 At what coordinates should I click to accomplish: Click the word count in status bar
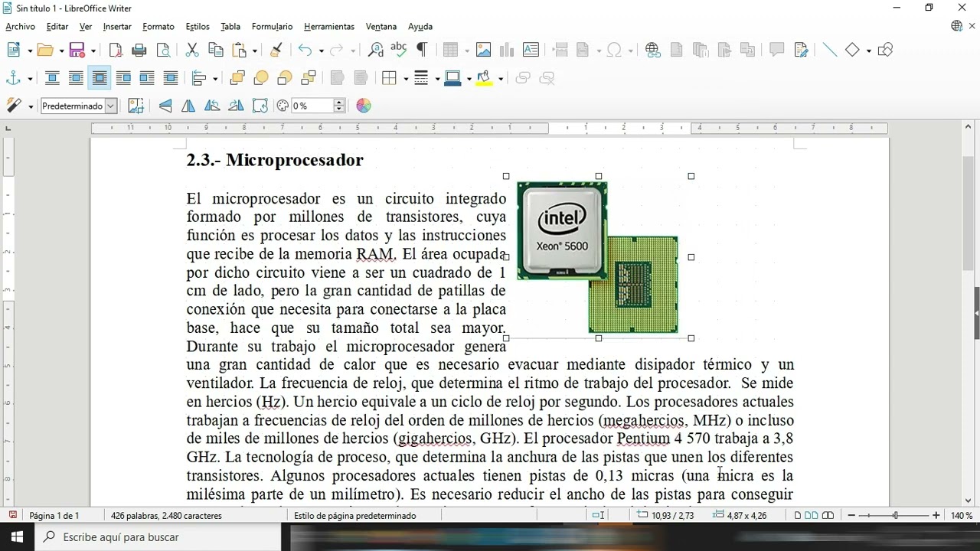point(166,516)
